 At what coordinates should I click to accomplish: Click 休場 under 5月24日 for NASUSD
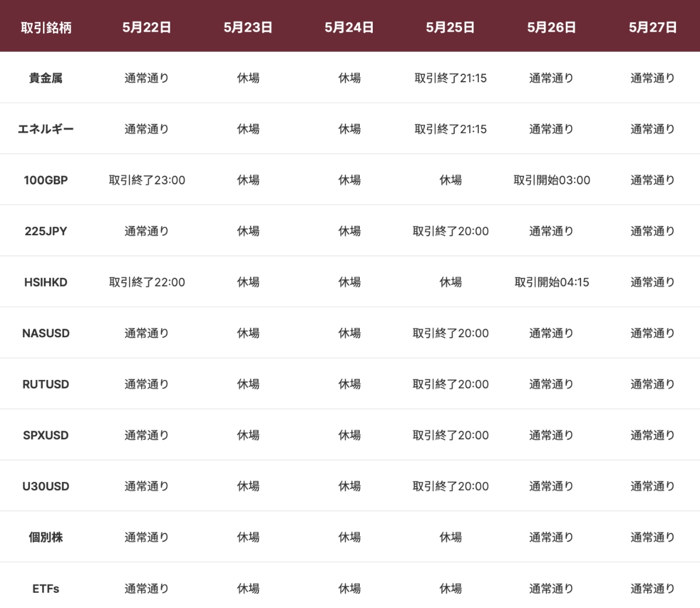click(349, 333)
